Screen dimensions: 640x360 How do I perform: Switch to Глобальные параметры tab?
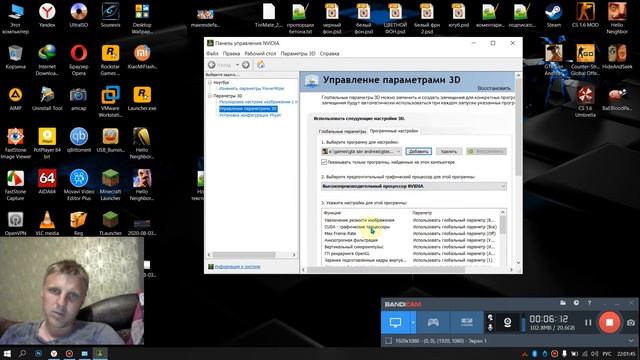point(342,131)
